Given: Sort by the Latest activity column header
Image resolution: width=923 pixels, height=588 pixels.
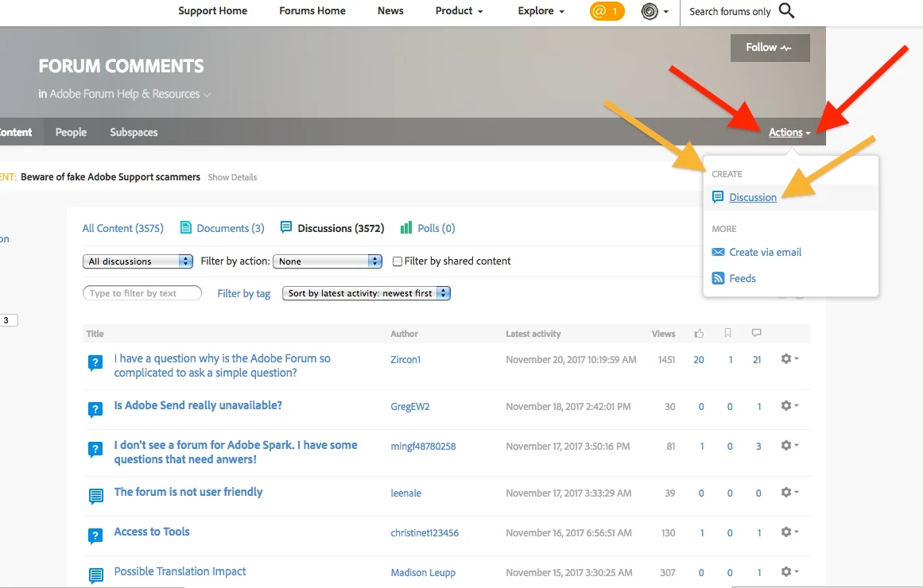Looking at the screenshot, I should tap(533, 334).
